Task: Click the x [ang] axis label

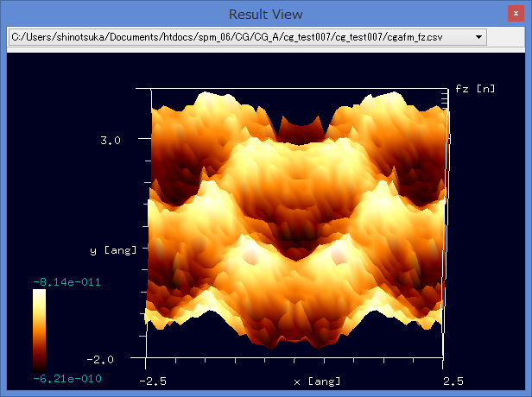Action: 317,381
